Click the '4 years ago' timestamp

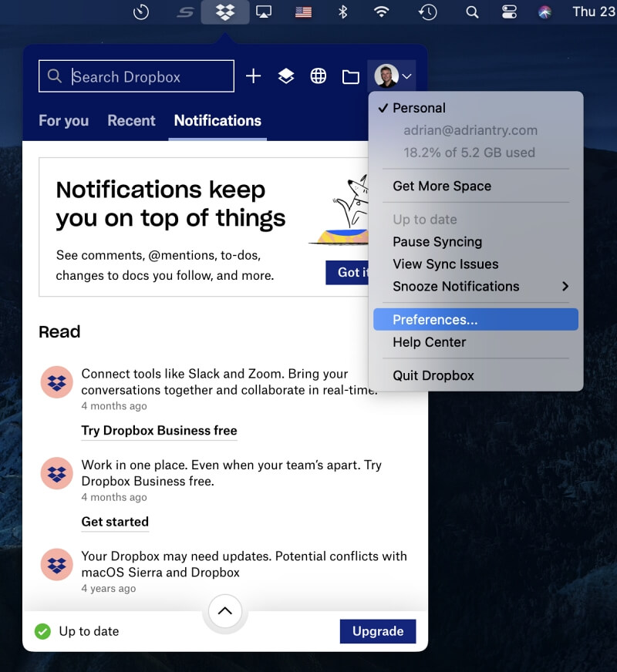109,589
